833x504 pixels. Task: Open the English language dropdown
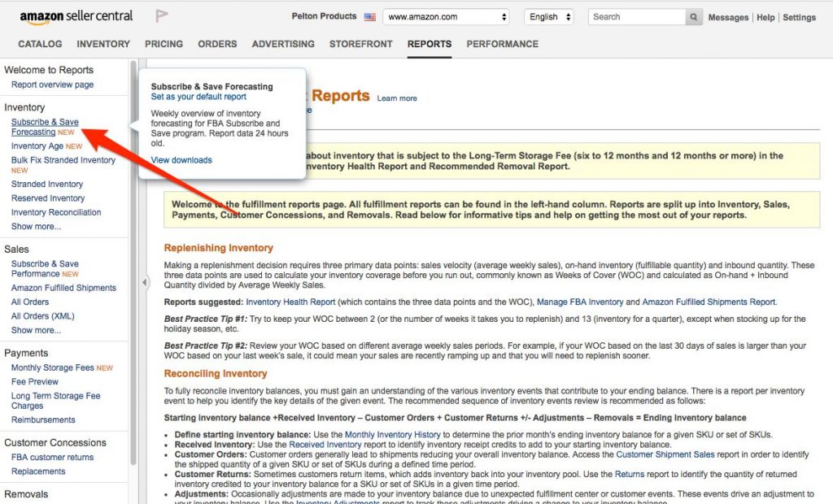tap(549, 16)
